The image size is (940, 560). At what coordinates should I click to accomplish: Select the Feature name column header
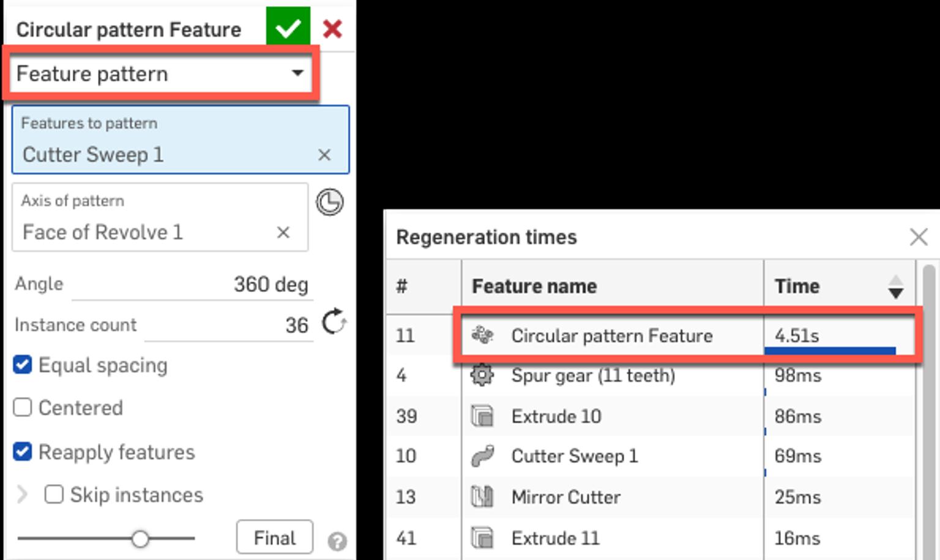[534, 286]
